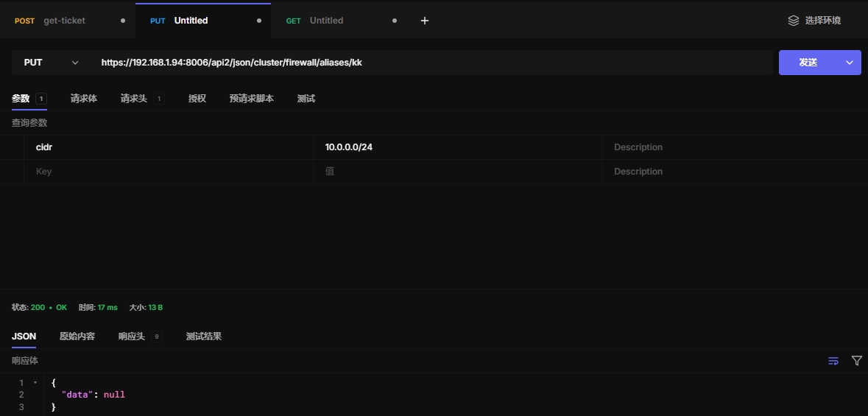This screenshot has width=868, height=416.
Task: Click the dot on PUT Untitled tab
Action: coord(258,21)
